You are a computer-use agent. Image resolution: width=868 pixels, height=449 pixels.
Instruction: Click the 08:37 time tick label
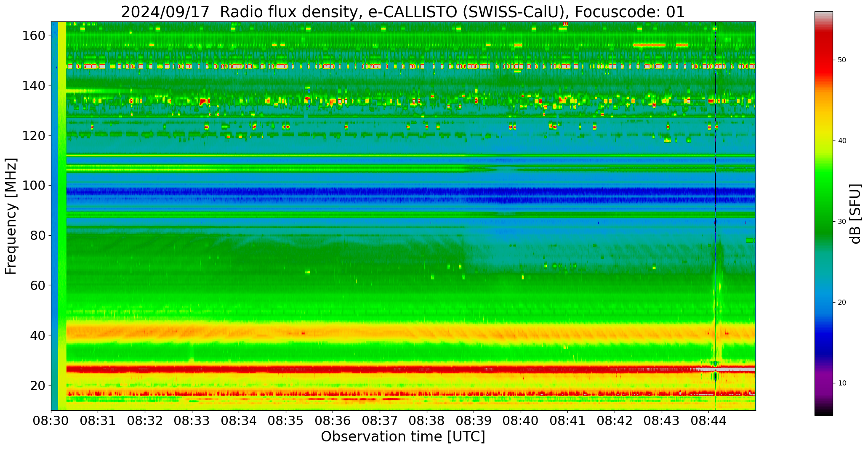[x=380, y=420]
